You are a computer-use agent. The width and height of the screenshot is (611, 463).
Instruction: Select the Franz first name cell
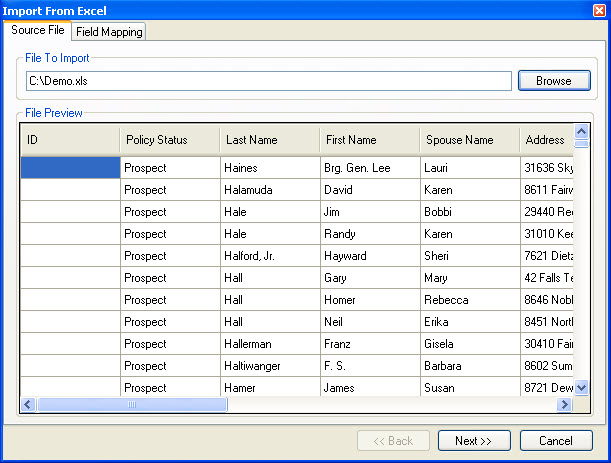tap(371, 344)
